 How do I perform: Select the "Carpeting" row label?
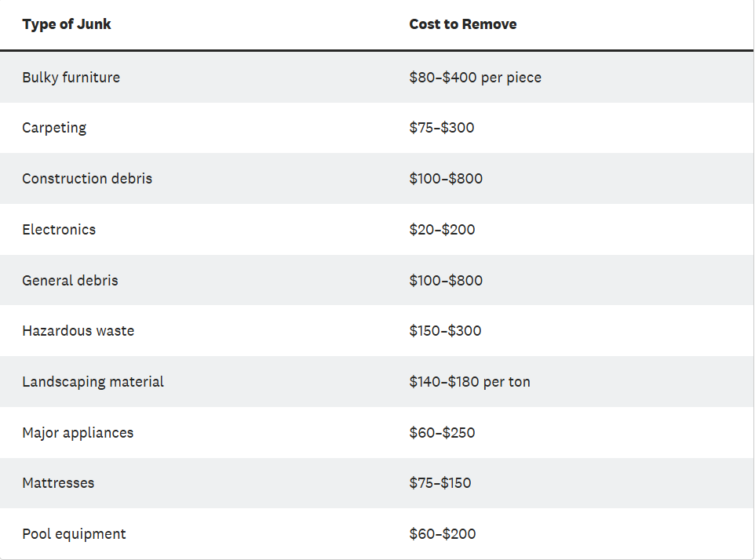pyautogui.click(x=54, y=128)
